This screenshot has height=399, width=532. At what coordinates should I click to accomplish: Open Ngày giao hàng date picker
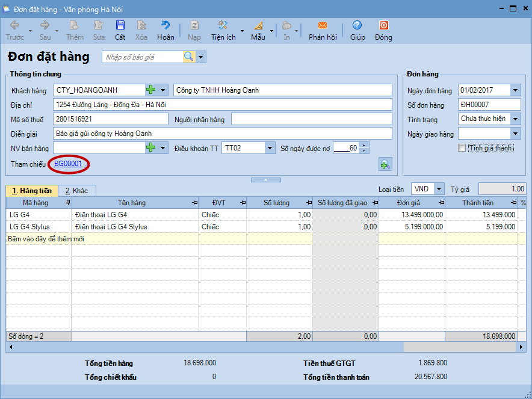[x=515, y=134]
